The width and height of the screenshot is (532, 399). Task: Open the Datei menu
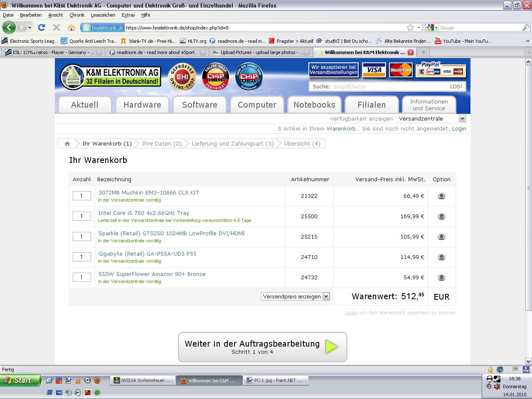(8, 15)
